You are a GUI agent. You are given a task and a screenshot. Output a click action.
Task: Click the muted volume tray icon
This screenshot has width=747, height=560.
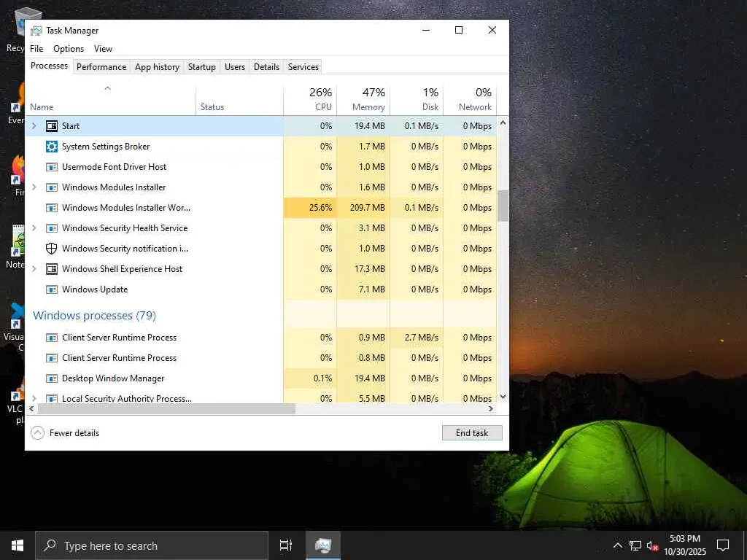[652, 545]
